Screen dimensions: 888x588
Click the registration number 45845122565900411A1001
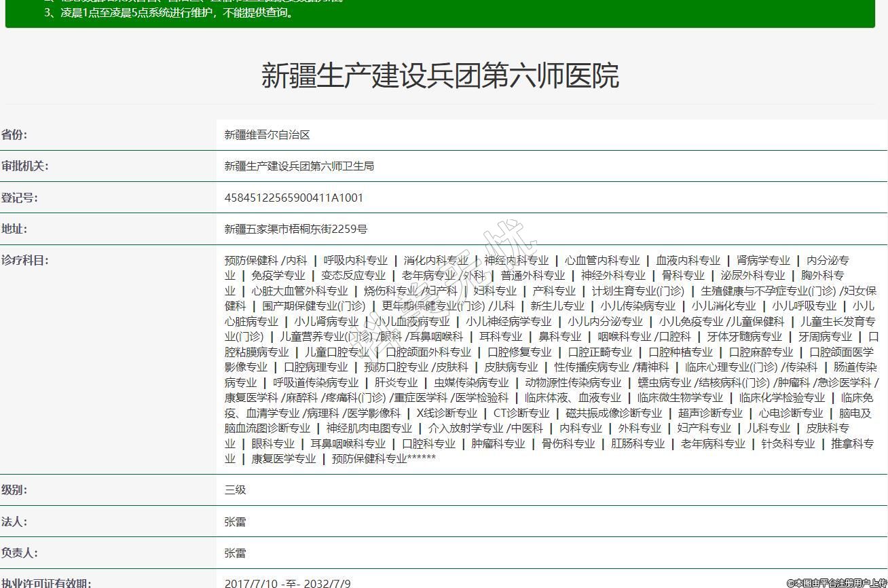pyautogui.click(x=293, y=198)
